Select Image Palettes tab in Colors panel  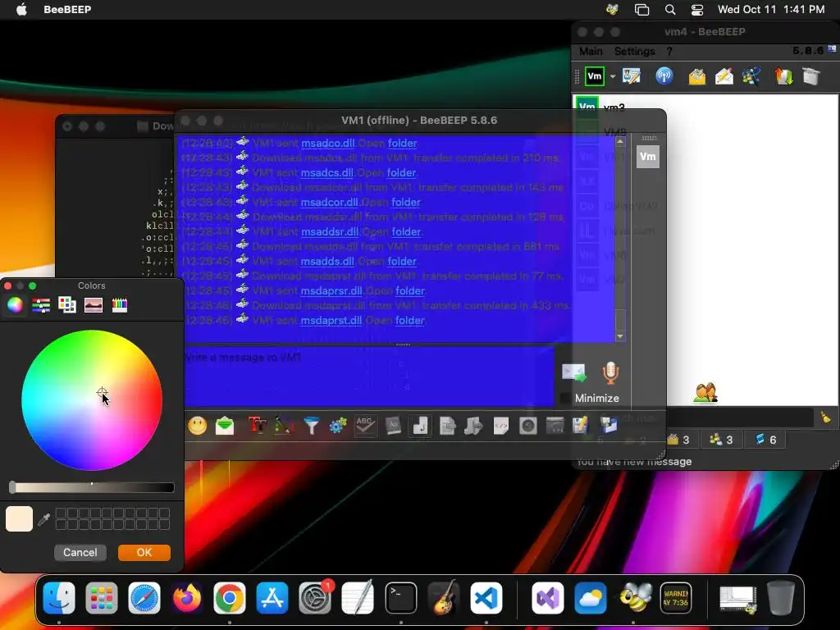pyautogui.click(x=94, y=305)
